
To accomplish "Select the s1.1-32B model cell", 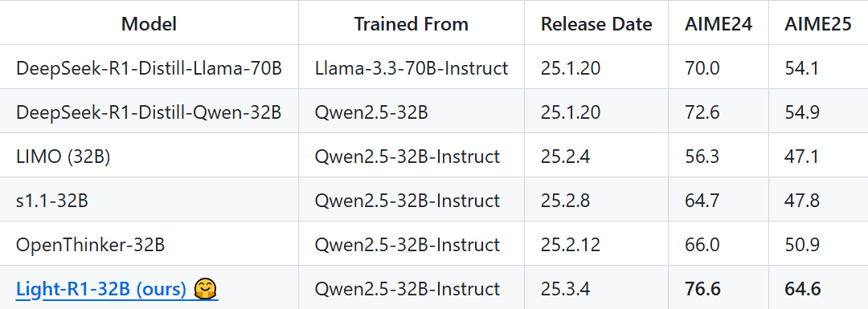I will click(x=52, y=200).
